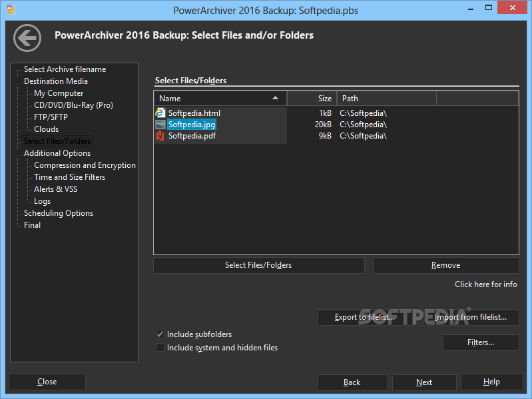Click the path cell of Softpedia.html
The width and height of the screenshot is (532, 399).
pos(363,113)
